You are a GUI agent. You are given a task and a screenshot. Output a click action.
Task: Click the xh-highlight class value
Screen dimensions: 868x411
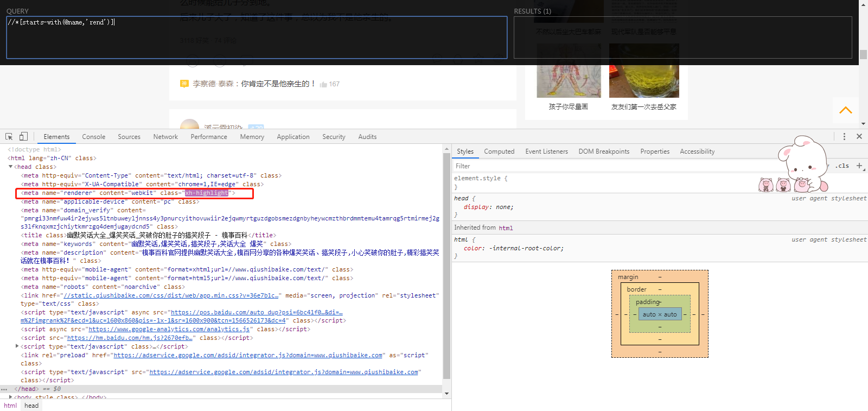tap(207, 193)
